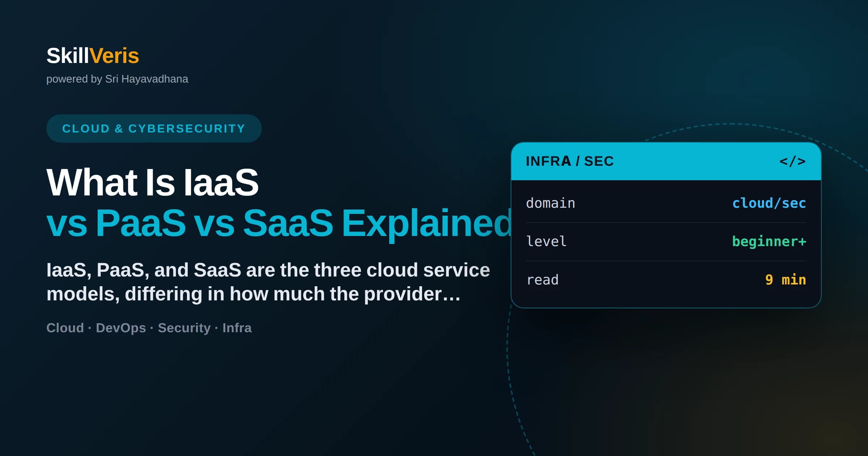Viewport: 868px width, 456px height.
Task: Click the 'Cloud · DevOps · Security · Infra' tags line
Action: click(x=149, y=328)
